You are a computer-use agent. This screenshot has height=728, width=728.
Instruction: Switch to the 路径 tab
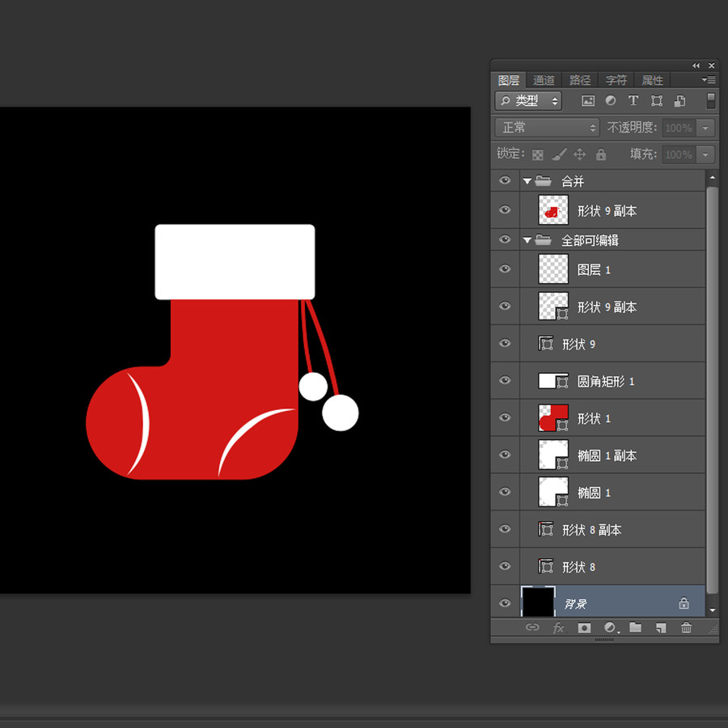[x=580, y=80]
